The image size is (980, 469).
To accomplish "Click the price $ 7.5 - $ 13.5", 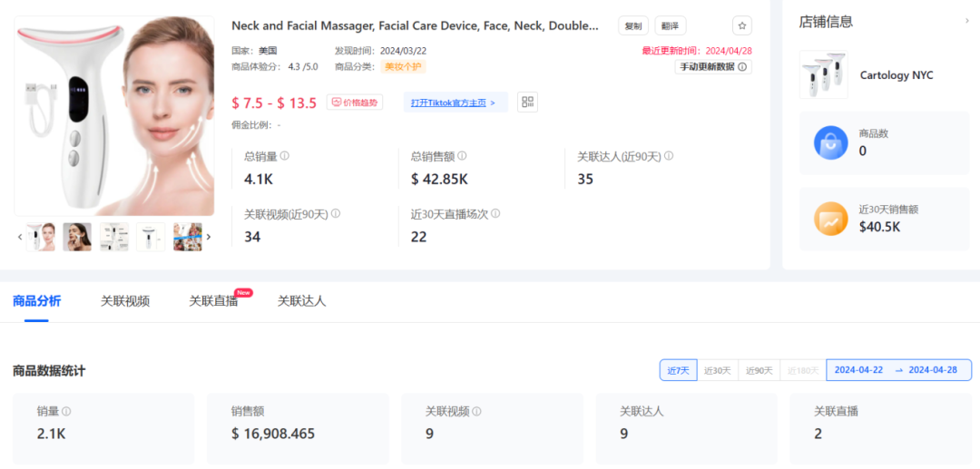I will point(274,103).
